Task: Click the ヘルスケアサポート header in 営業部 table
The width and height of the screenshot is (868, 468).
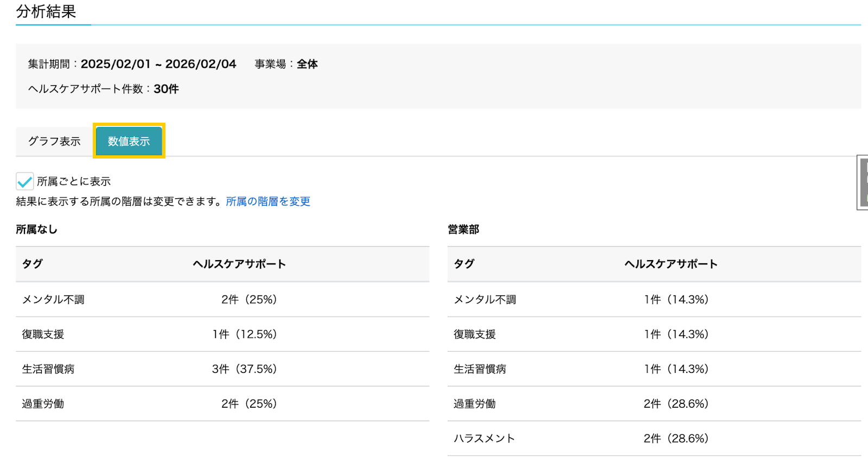Action: 671,264
